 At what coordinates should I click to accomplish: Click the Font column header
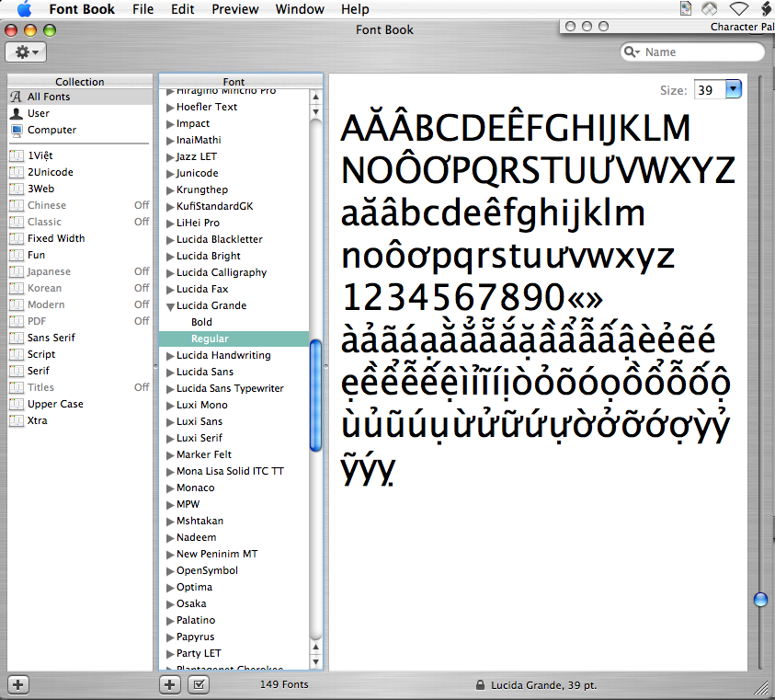click(x=234, y=82)
